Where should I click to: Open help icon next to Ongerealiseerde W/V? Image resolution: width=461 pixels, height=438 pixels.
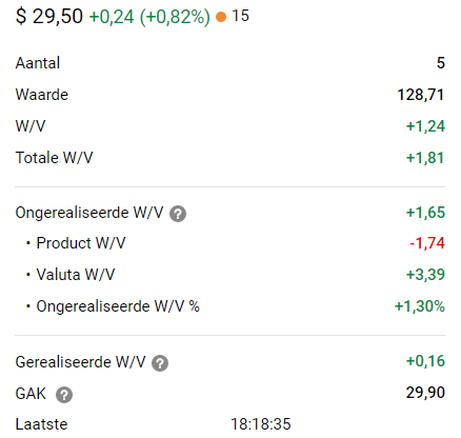coord(178,214)
